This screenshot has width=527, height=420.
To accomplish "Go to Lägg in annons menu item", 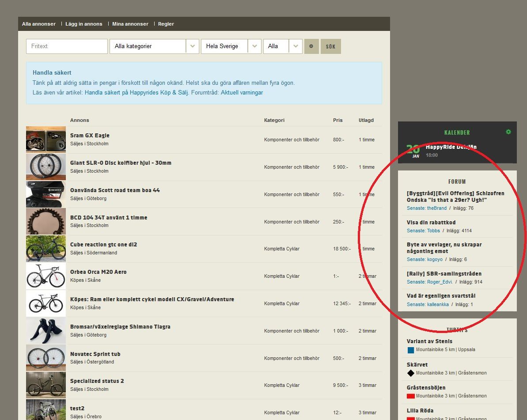I will pyautogui.click(x=83, y=24).
